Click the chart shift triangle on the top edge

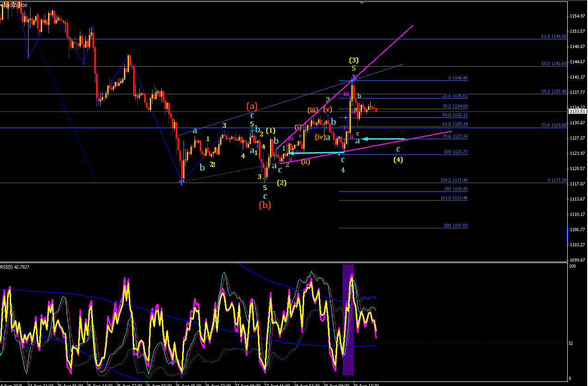click(x=362, y=3)
